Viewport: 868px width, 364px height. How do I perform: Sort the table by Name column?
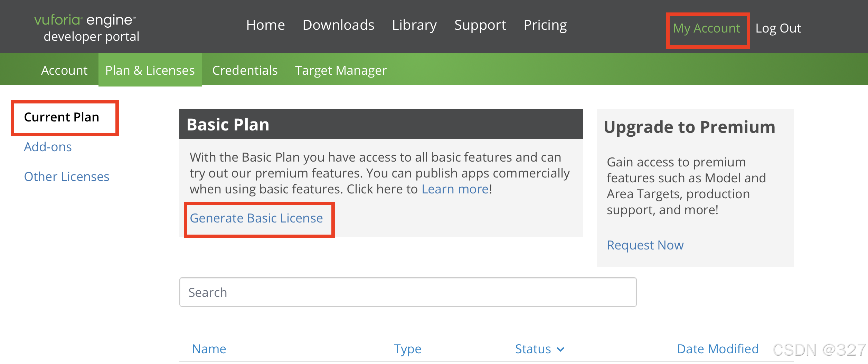point(209,349)
